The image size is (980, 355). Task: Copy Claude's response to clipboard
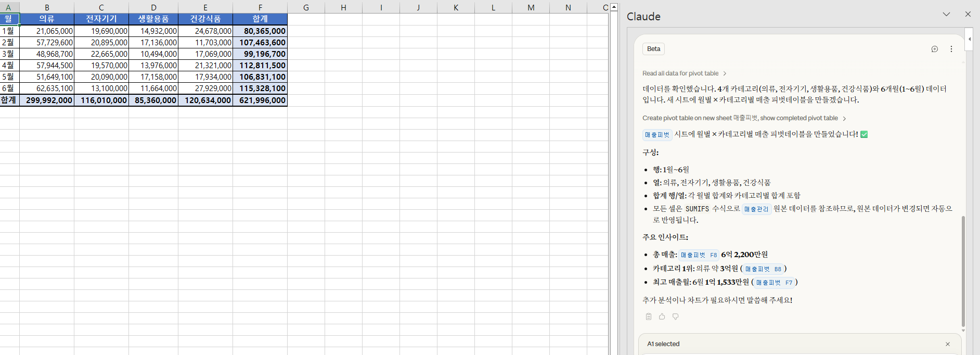[648, 316]
